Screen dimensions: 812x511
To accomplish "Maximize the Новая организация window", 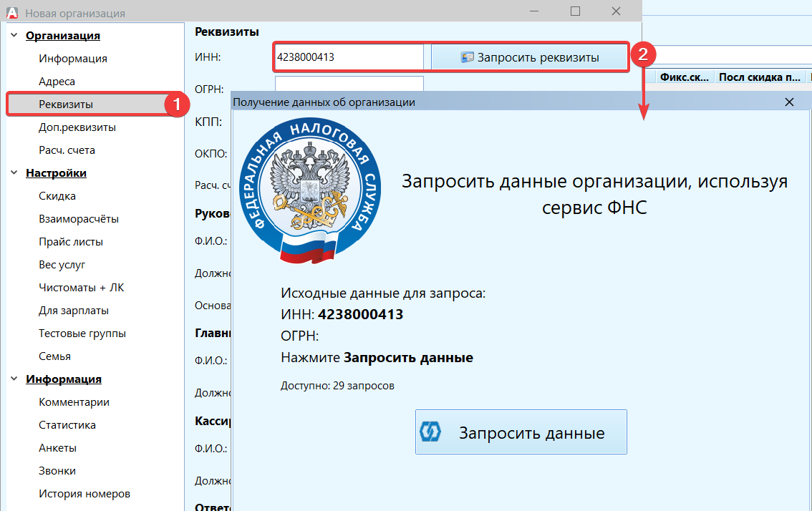I will pyautogui.click(x=575, y=11).
